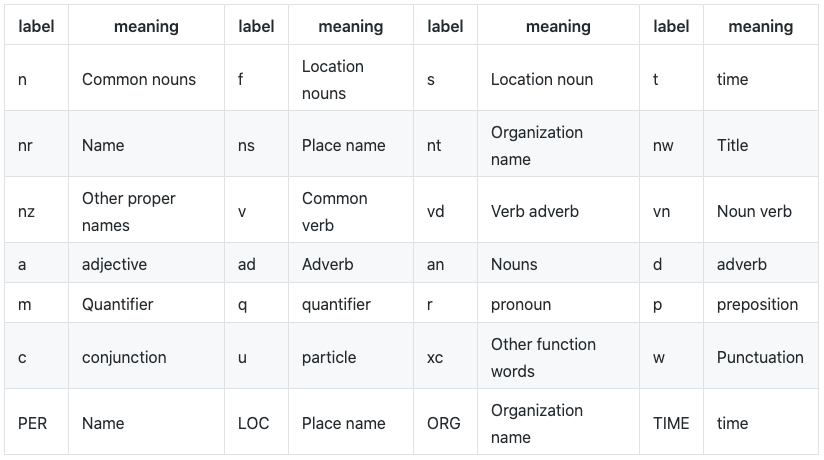Image resolution: width=824 pixels, height=460 pixels.
Task: Select the 'Adverb' cell for label ad
Action: [x=328, y=264]
